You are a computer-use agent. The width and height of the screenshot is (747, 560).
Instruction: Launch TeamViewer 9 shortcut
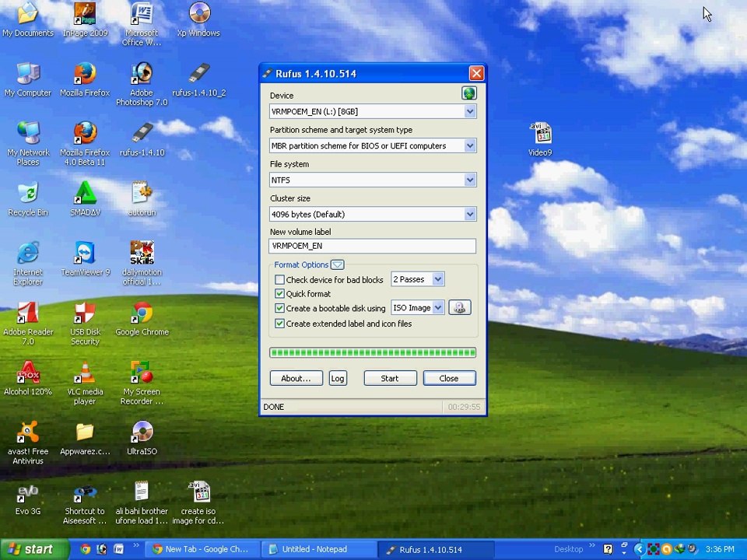(x=86, y=259)
